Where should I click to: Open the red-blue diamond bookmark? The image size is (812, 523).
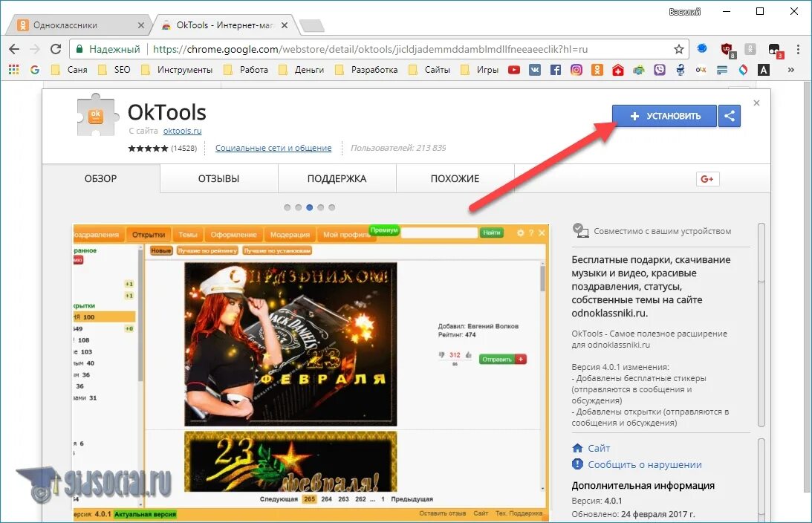(x=743, y=70)
